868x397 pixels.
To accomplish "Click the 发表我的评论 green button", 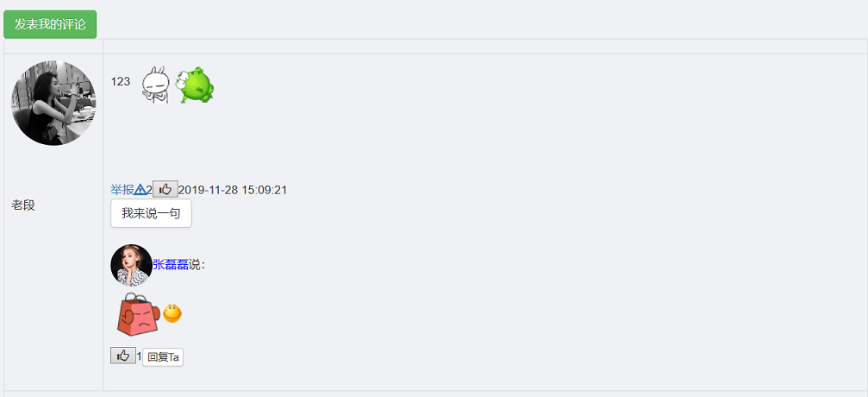I will [50, 24].
